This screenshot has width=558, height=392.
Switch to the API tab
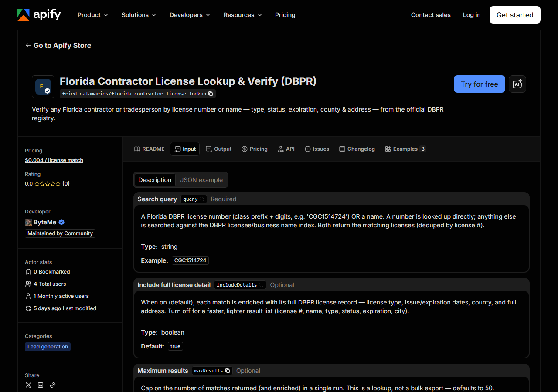286,149
